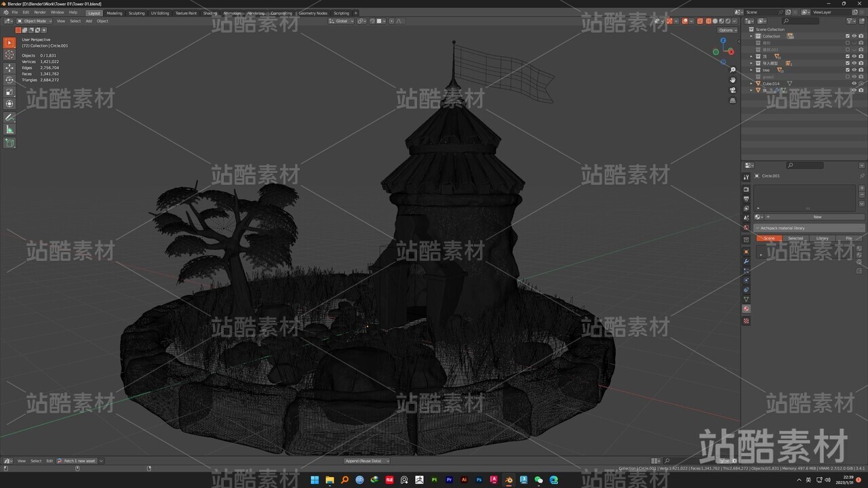
Task: Open the Material properties tab
Action: (747, 309)
